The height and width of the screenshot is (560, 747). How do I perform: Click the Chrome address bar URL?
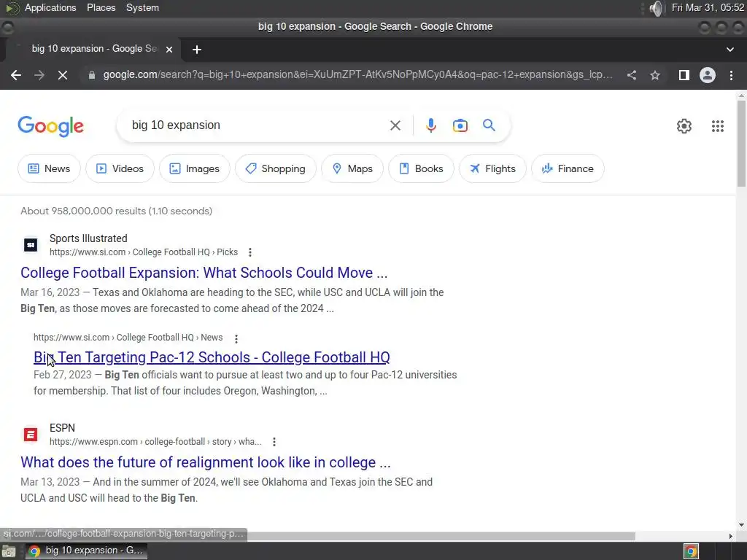pos(357,75)
